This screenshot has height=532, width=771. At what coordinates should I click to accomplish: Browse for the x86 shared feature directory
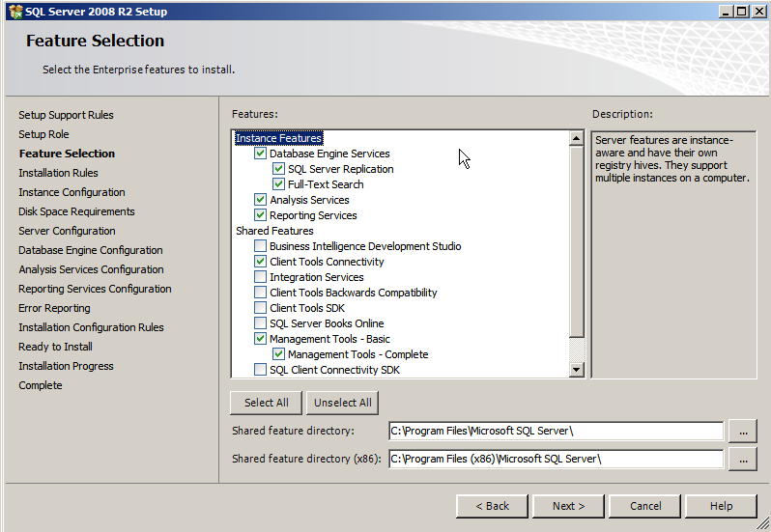(x=743, y=460)
